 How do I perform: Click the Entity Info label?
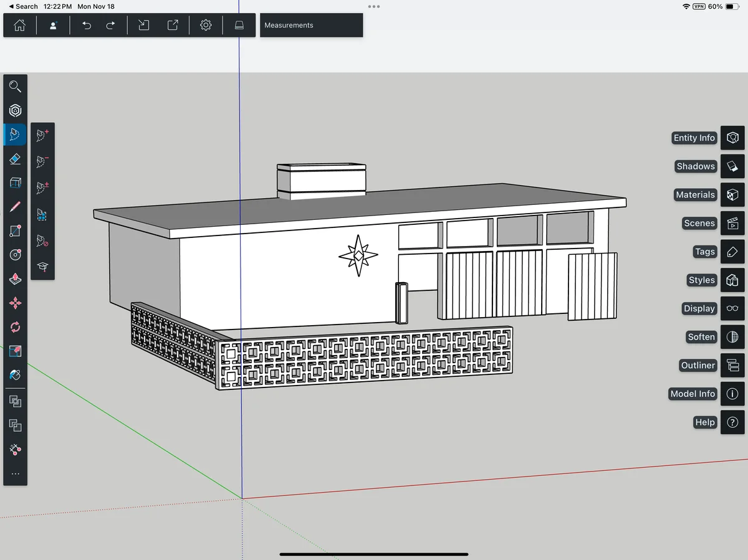694,138
